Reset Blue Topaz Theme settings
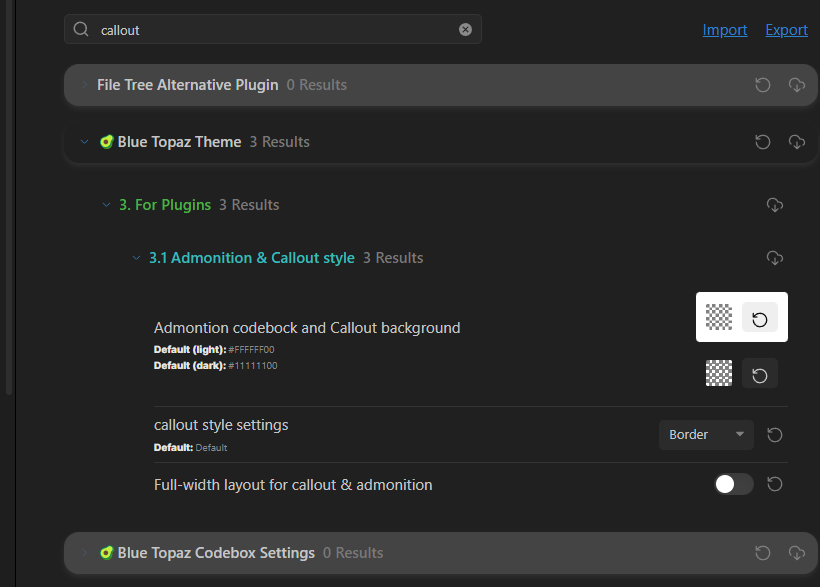The width and height of the screenshot is (820, 587). click(763, 142)
